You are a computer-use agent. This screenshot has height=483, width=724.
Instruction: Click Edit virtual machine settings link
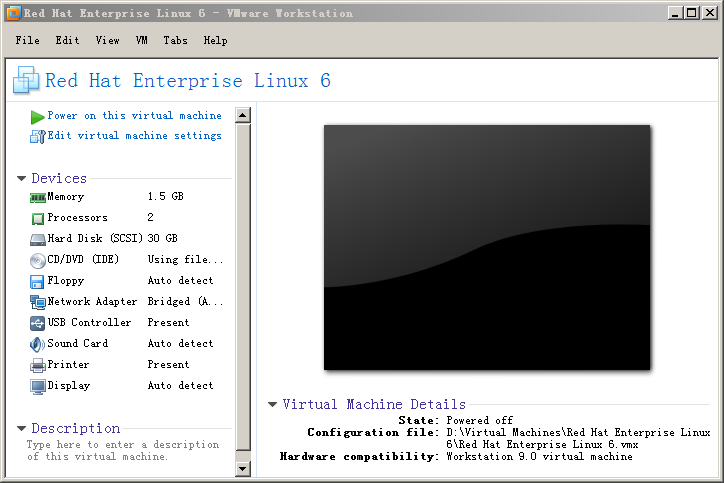pyautogui.click(x=134, y=136)
